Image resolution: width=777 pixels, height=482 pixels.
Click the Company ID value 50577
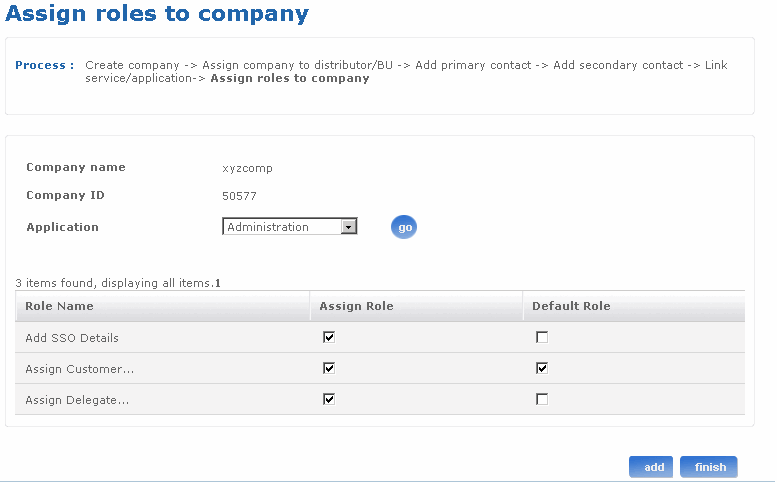pyautogui.click(x=239, y=197)
